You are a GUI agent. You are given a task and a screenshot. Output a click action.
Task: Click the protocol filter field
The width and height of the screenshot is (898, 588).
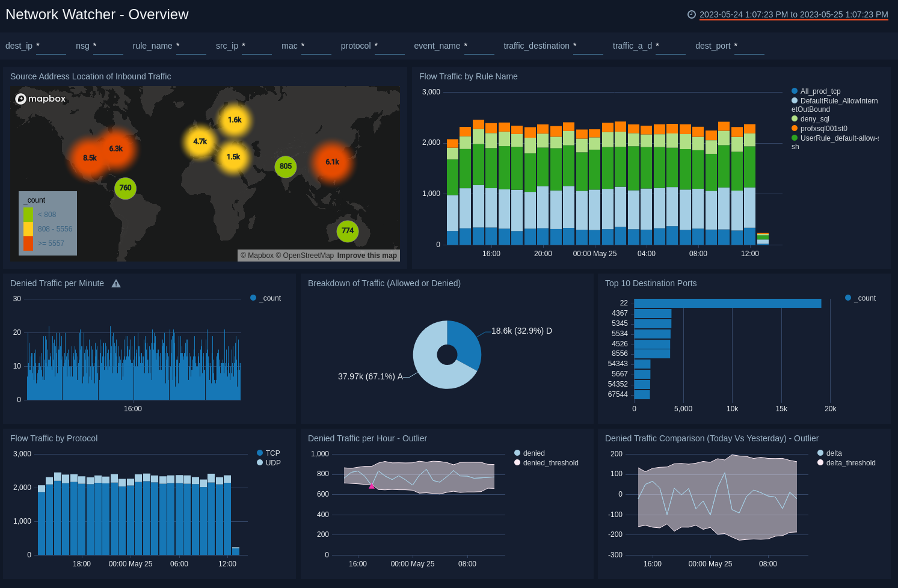[x=390, y=46]
